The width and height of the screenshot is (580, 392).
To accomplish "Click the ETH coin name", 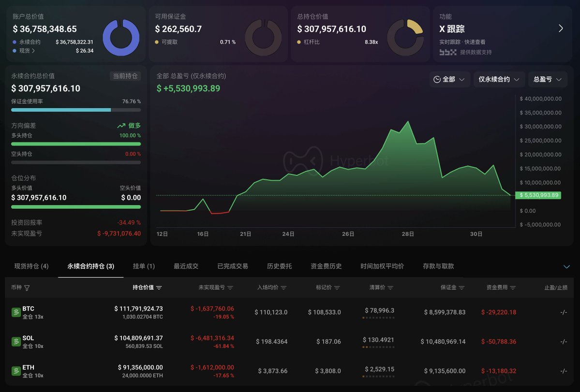I will 28,367.
